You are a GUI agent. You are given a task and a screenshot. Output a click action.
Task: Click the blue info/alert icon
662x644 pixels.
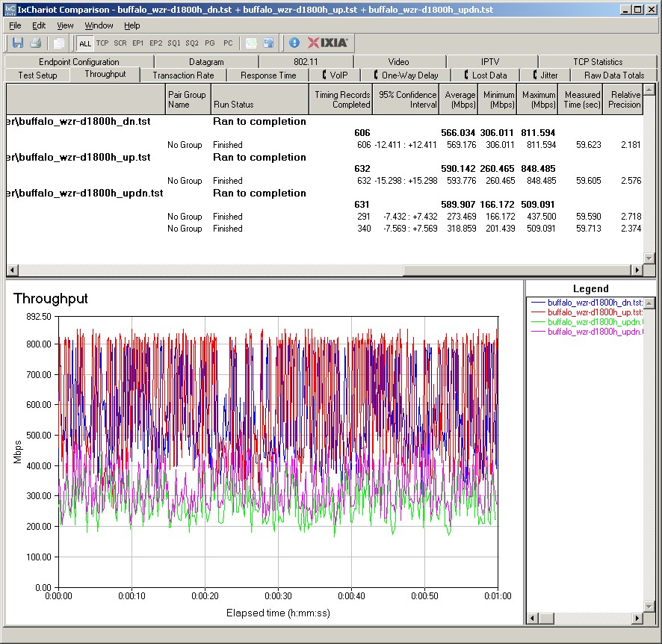(x=294, y=43)
